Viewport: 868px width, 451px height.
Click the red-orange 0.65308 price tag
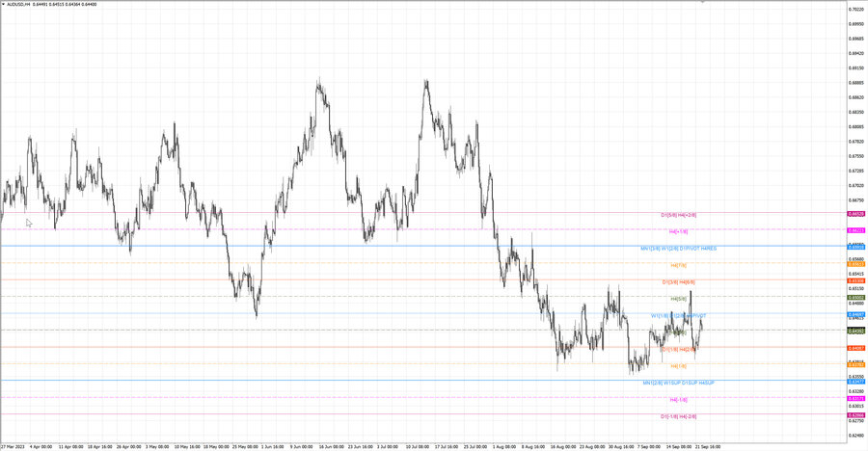856,281
